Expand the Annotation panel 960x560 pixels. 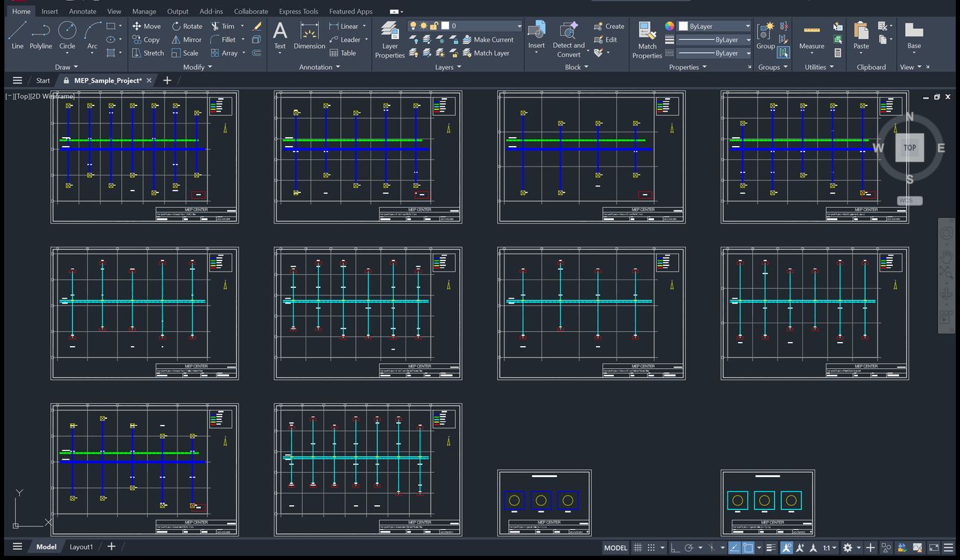pyautogui.click(x=320, y=67)
